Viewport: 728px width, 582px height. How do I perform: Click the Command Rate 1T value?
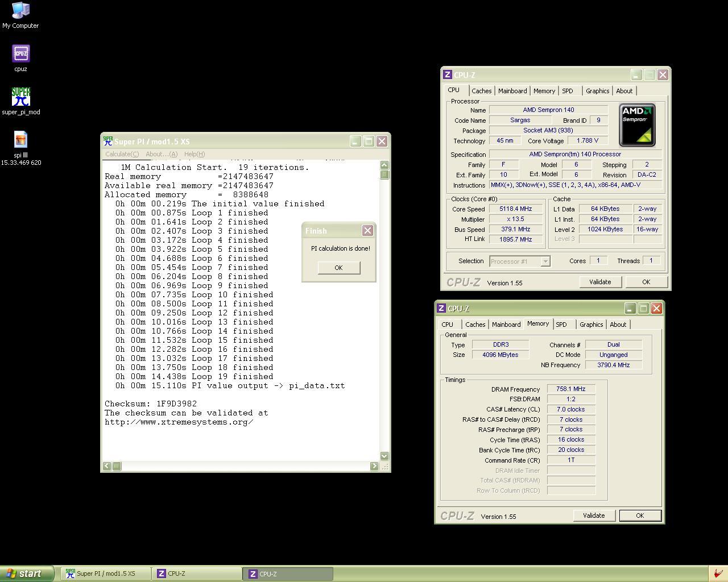571,460
